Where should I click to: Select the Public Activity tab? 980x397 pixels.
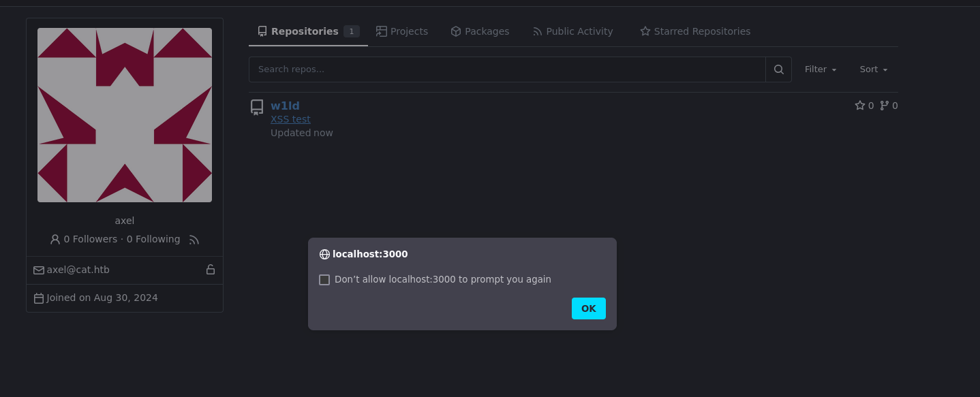coord(572,31)
